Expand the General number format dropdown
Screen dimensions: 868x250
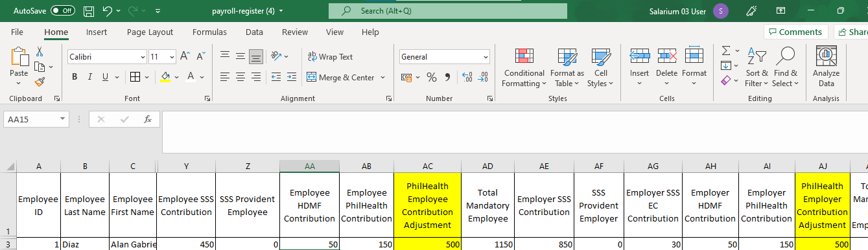pos(486,57)
